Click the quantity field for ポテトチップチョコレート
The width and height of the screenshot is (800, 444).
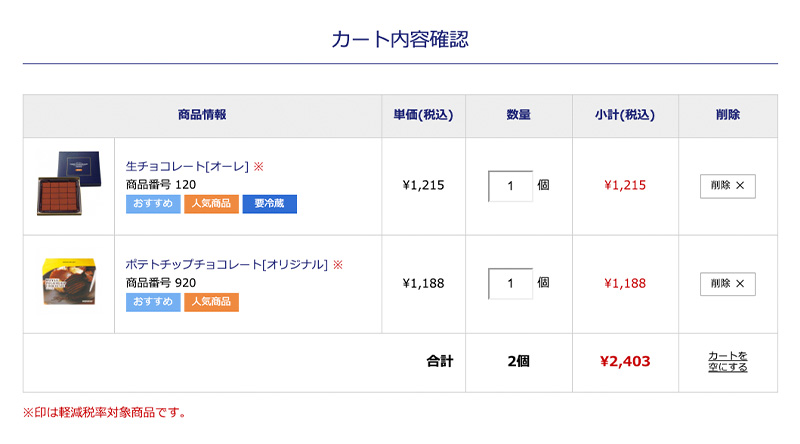(511, 284)
